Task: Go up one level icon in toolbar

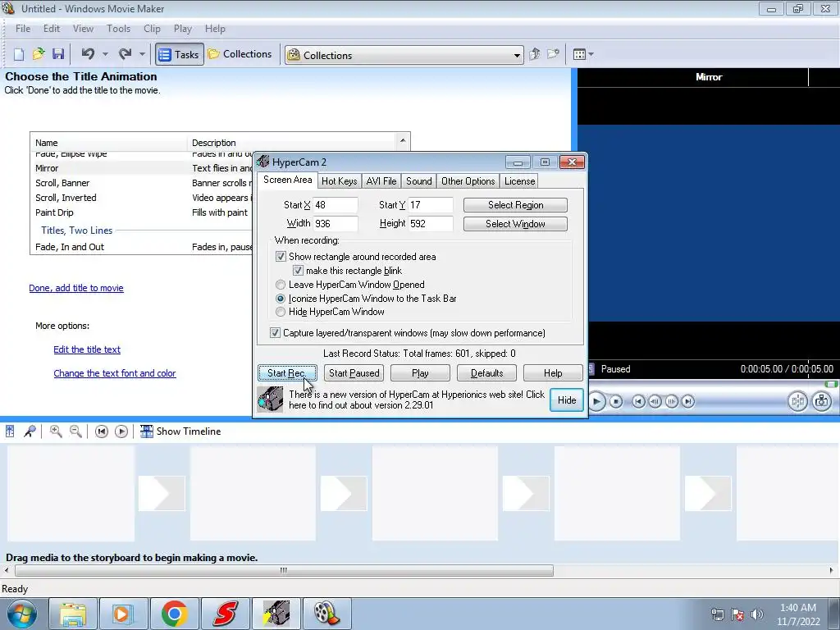Action: point(535,54)
